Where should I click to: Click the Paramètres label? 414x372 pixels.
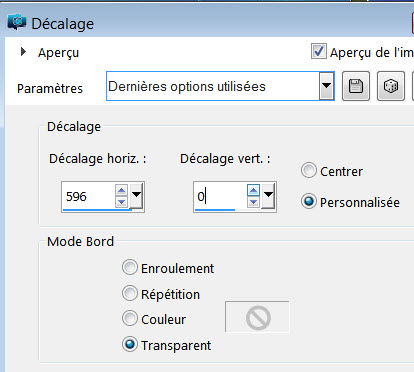coord(50,89)
